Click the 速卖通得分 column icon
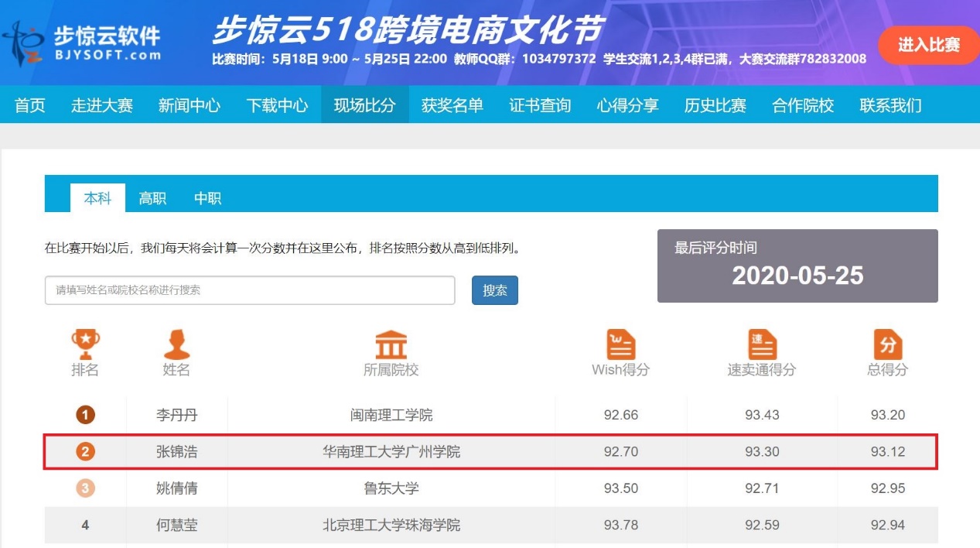Image resolution: width=980 pixels, height=548 pixels. coord(761,344)
